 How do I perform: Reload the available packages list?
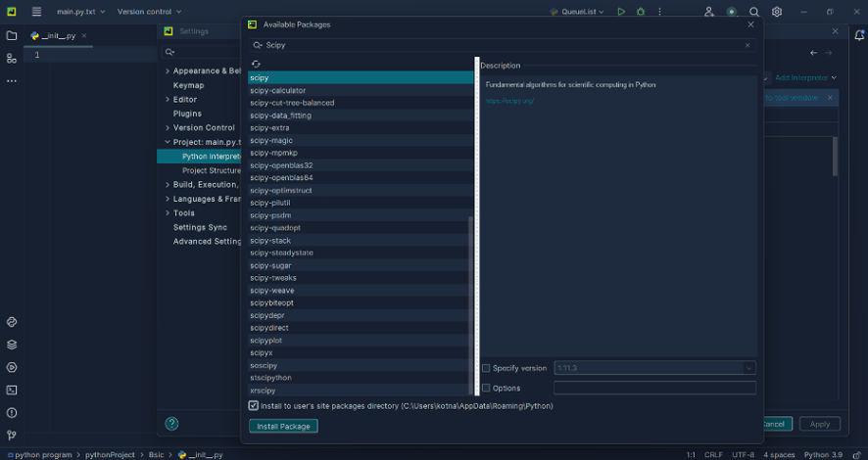[x=256, y=65]
